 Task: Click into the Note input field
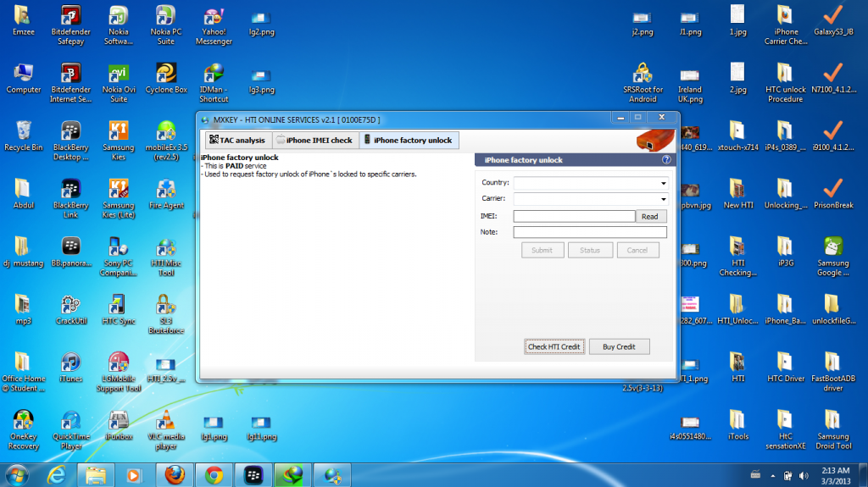tap(590, 232)
